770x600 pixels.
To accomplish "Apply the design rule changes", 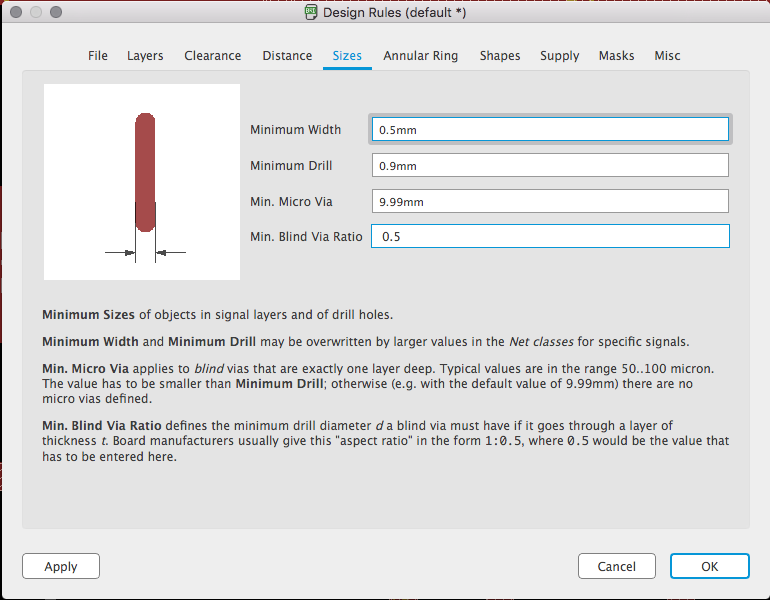I will coord(61,566).
